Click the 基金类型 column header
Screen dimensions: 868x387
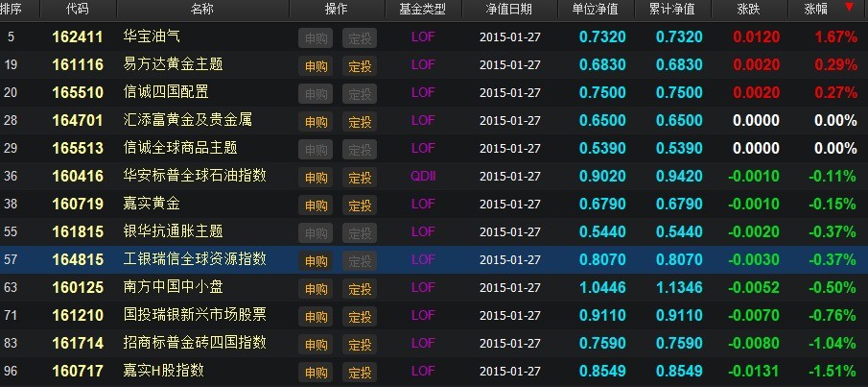click(423, 9)
